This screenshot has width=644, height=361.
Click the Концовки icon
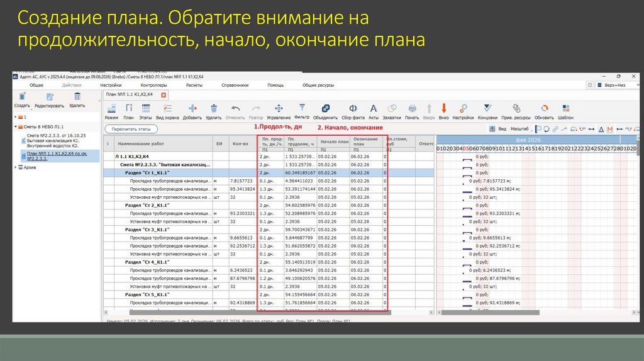point(487,108)
